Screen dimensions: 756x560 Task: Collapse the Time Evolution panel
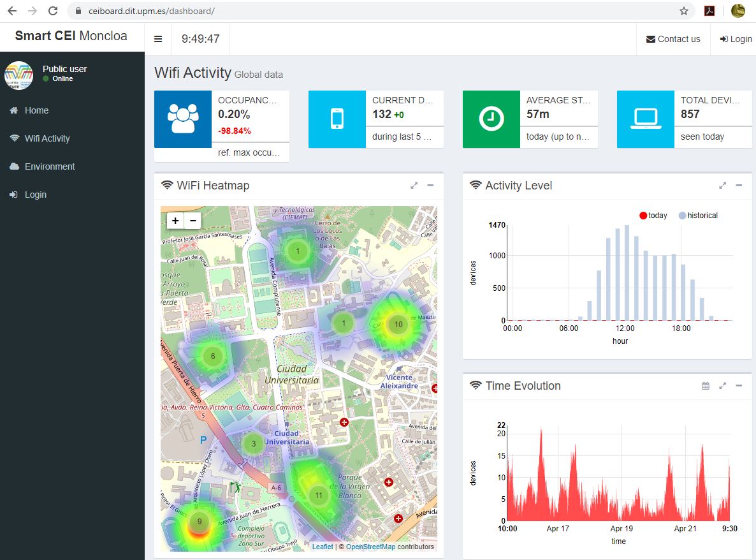739,386
